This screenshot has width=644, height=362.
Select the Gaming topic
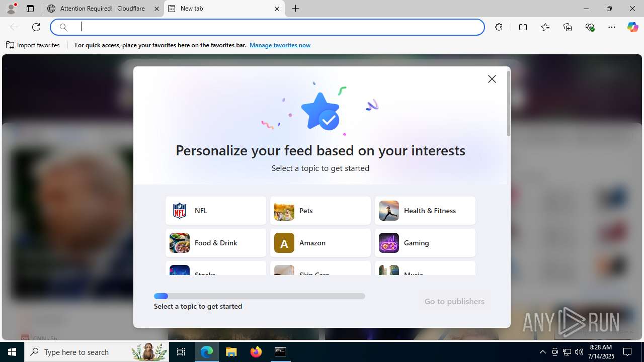pos(425,243)
